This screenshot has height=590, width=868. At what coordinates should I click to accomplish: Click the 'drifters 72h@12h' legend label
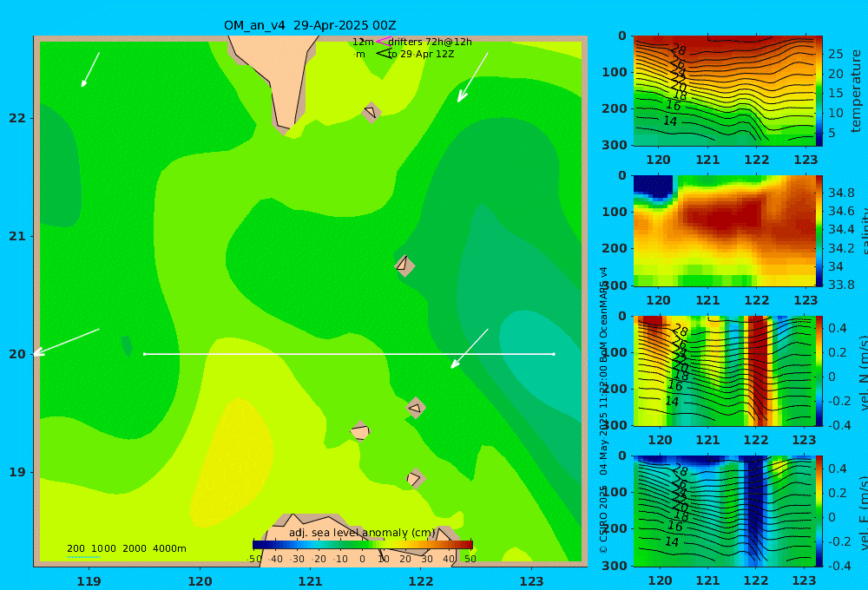430,42
